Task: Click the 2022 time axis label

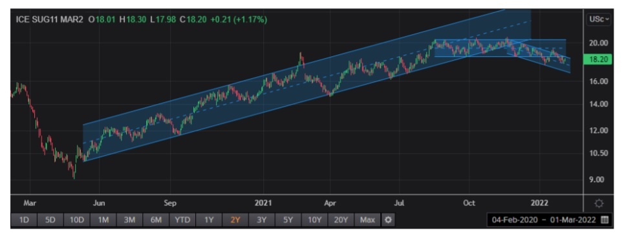Action: [x=539, y=203]
